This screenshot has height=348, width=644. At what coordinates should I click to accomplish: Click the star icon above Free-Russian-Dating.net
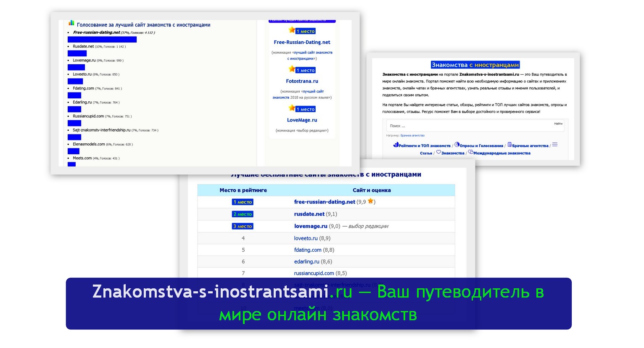(x=292, y=30)
